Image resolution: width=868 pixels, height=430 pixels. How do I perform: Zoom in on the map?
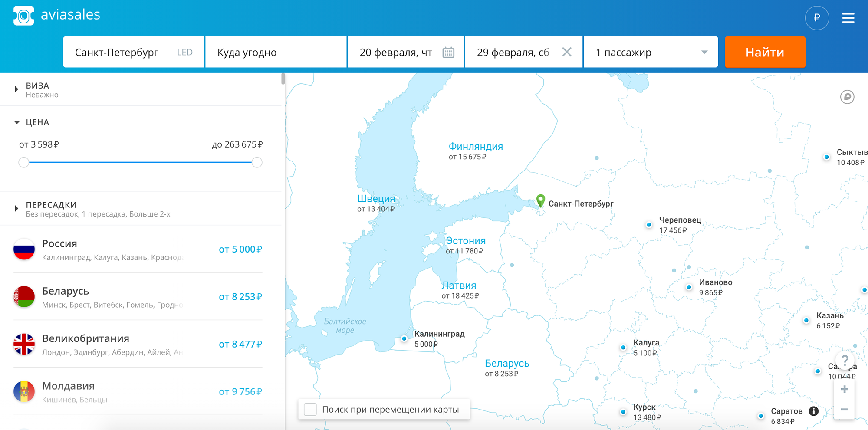pos(844,389)
